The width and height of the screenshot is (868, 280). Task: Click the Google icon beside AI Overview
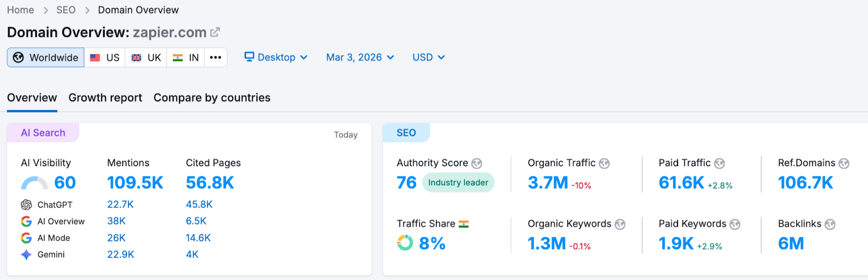tap(26, 221)
